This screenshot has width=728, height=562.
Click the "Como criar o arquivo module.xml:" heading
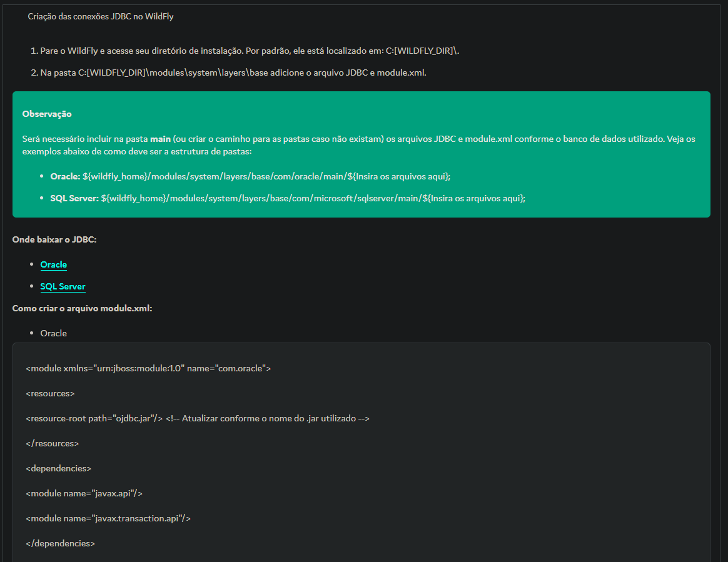coord(82,308)
